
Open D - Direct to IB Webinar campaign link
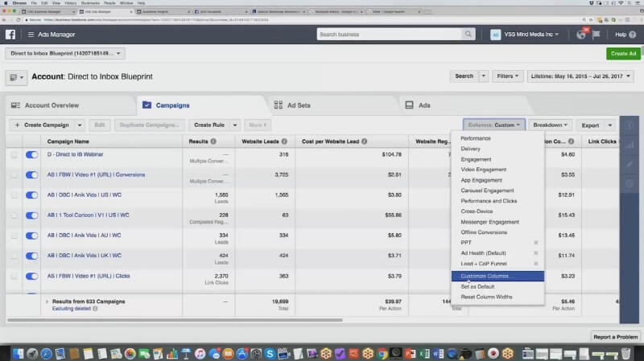coord(75,154)
